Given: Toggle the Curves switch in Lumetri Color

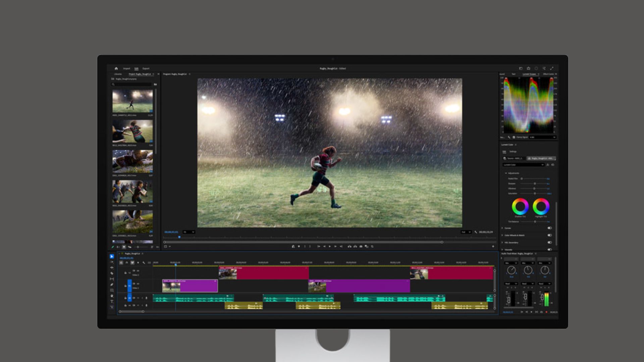Looking at the screenshot, I should click(550, 228).
